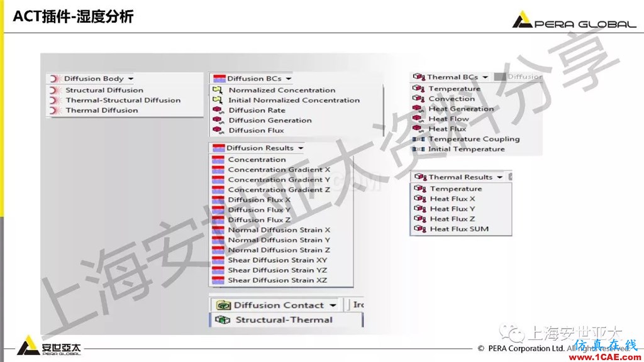Open the Thermal BCs dropdown arrow
The height and width of the screenshot is (362, 644).
click(485, 77)
